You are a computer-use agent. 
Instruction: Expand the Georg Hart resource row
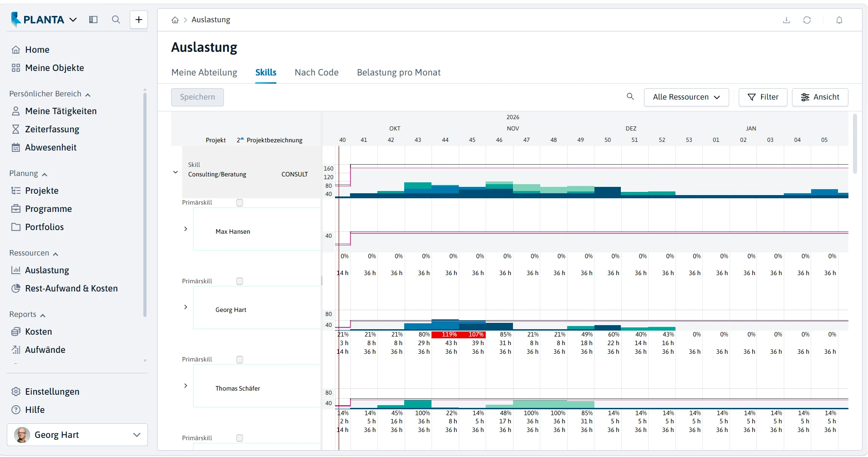(186, 307)
